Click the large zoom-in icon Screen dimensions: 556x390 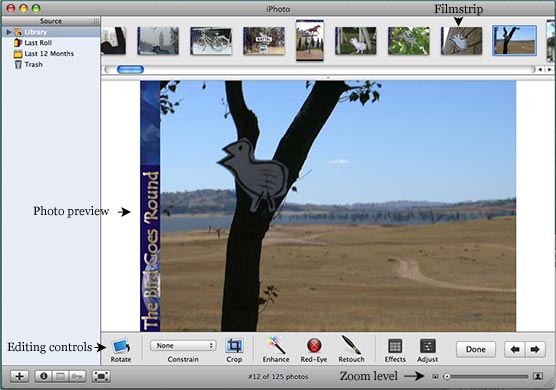pyautogui.click(x=538, y=376)
